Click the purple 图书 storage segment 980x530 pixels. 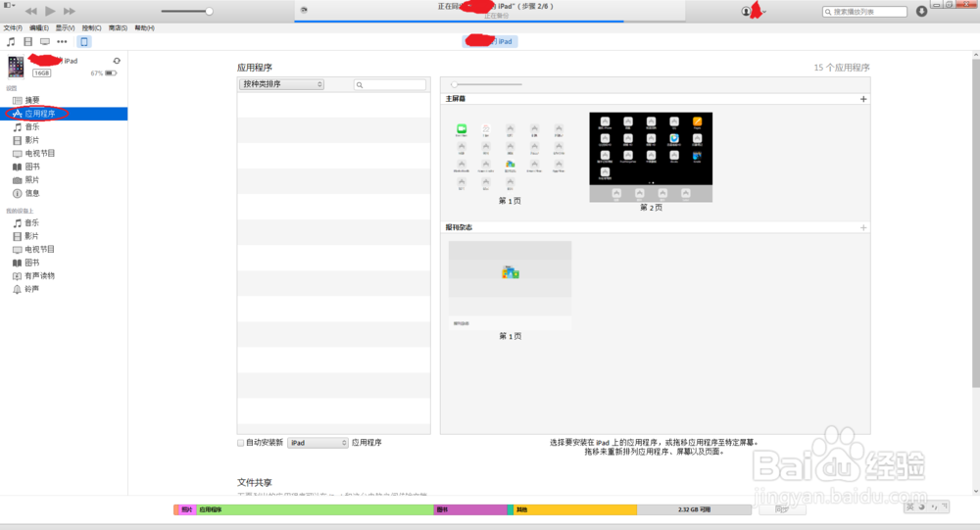[470, 510]
